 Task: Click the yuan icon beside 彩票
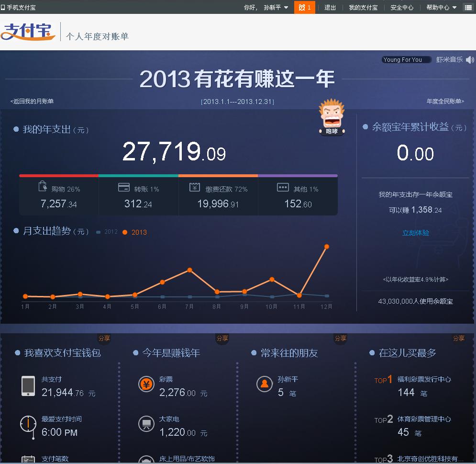146,384
